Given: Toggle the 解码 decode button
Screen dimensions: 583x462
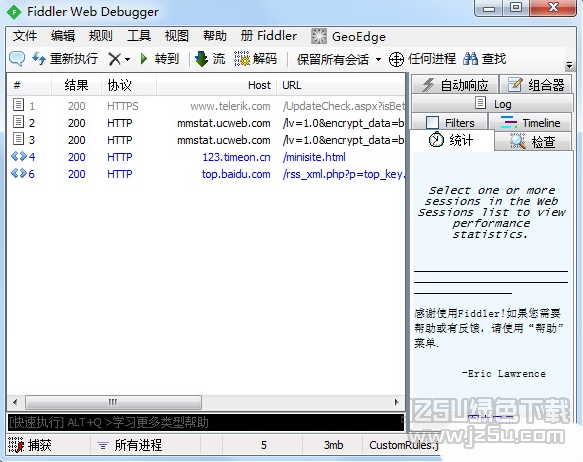Looking at the screenshot, I should click(x=256, y=59).
